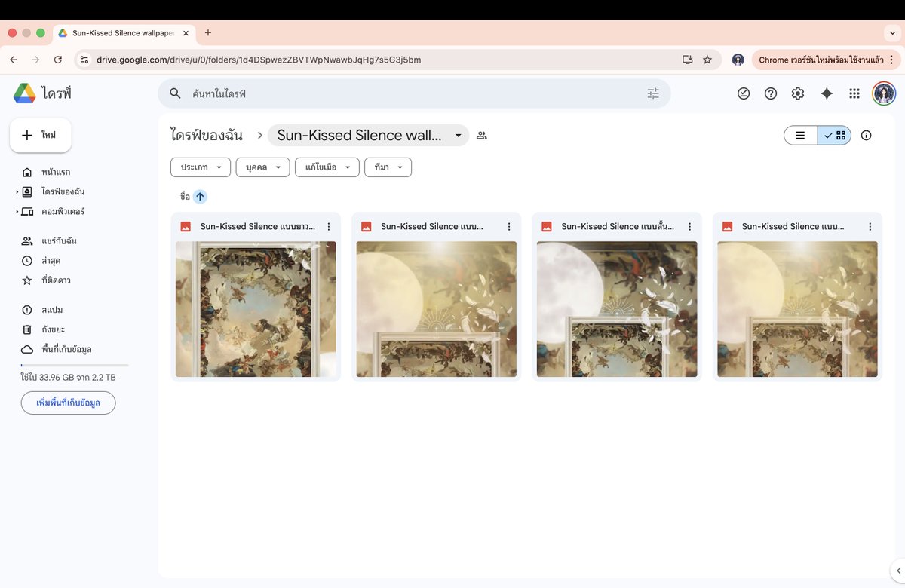Select the file name Sun-Kissed Silence แบบสั้น...

(618, 226)
